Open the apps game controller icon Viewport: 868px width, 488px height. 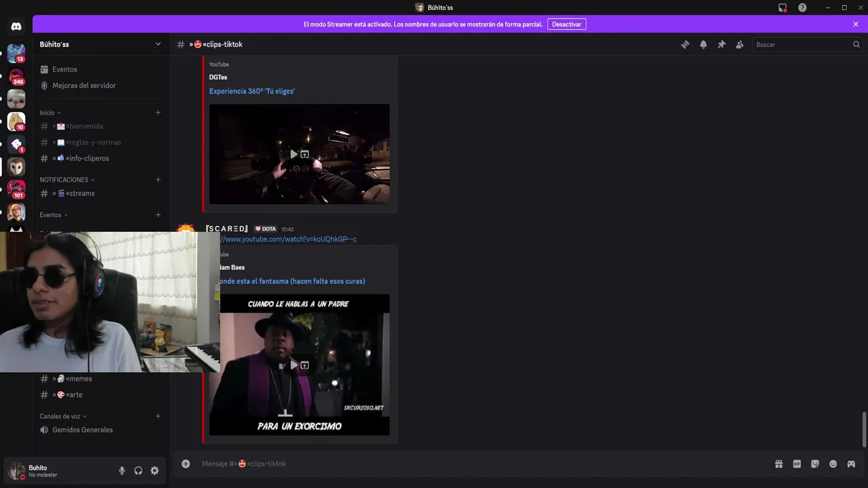851,464
